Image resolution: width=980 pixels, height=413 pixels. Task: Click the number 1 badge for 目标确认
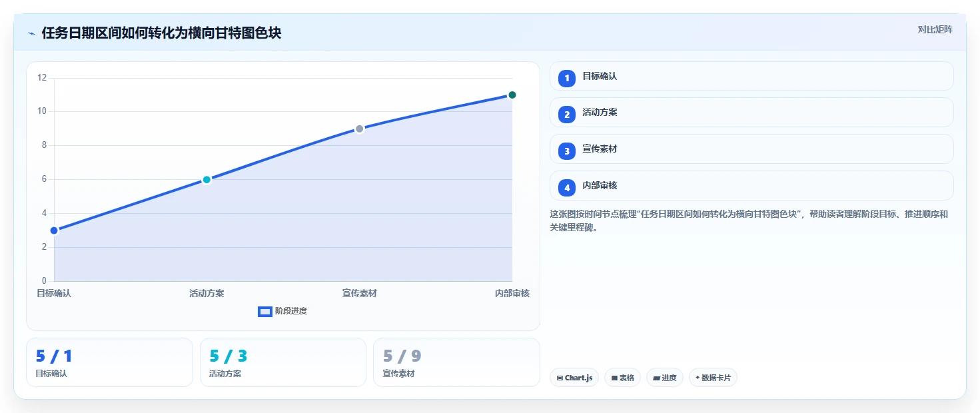[567, 79]
